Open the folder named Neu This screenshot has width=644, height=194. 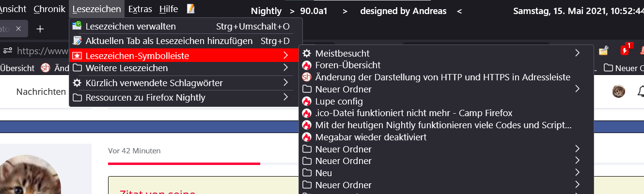coord(324,173)
